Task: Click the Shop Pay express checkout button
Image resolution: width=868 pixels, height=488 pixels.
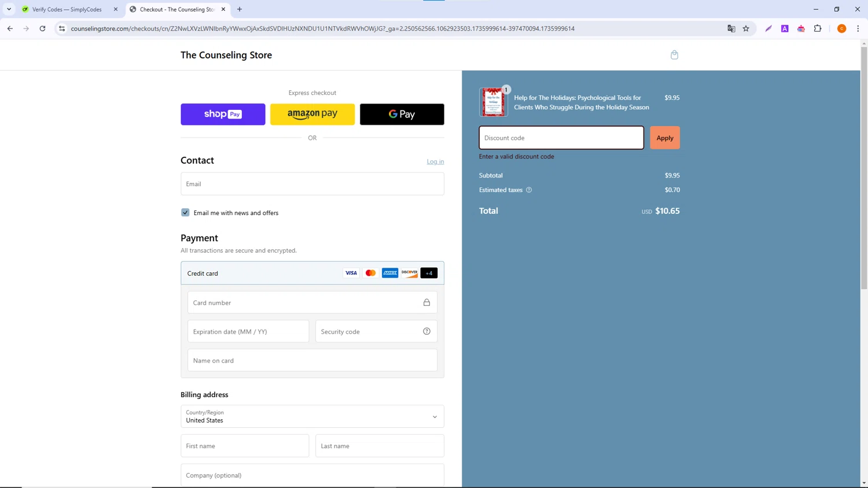Action: [x=223, y=114]
